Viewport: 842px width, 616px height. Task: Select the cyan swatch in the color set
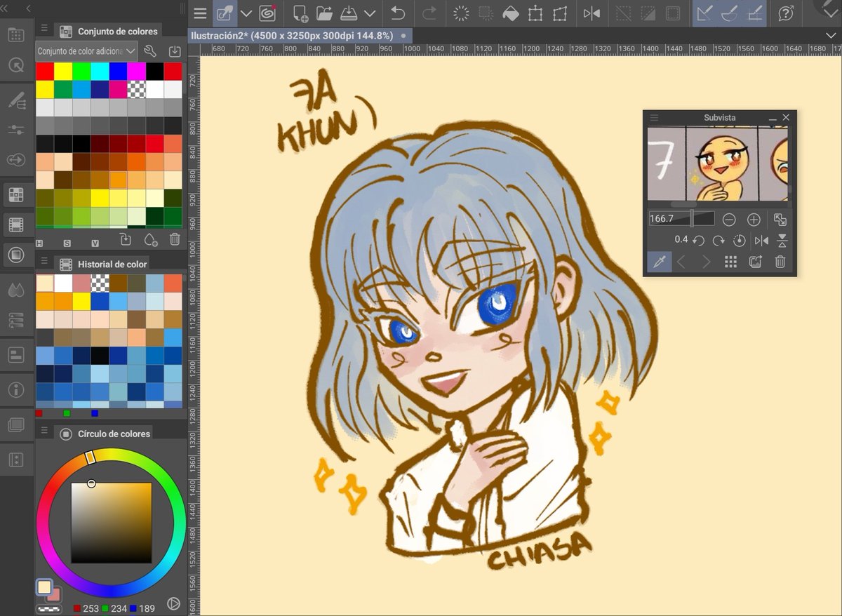pyautogui.click(x=100, y=71)
